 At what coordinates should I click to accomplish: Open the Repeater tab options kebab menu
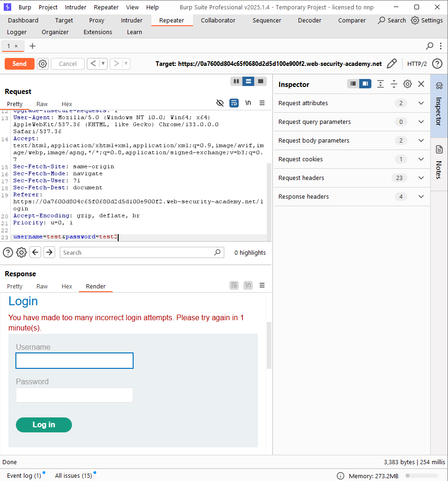tap(441, 46)
